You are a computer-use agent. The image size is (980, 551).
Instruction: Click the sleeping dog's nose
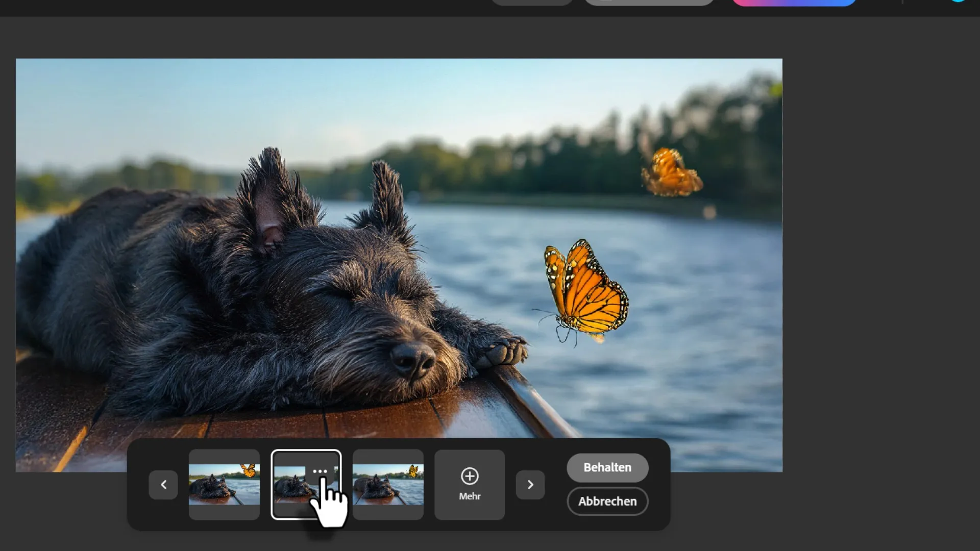[x=412, y=358]
